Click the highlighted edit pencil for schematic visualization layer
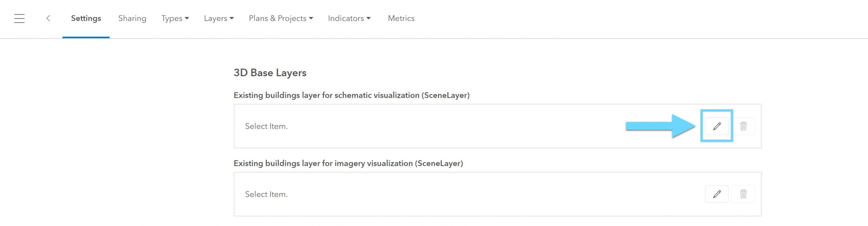The height and width of the screenshot is (226, 868). click(717, 126)
